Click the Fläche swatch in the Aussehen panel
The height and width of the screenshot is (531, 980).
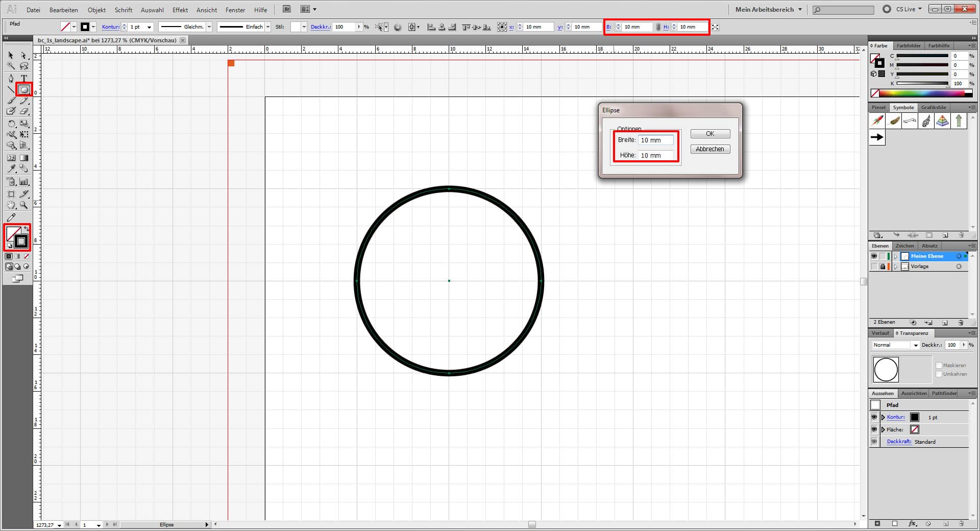point(915,429)
